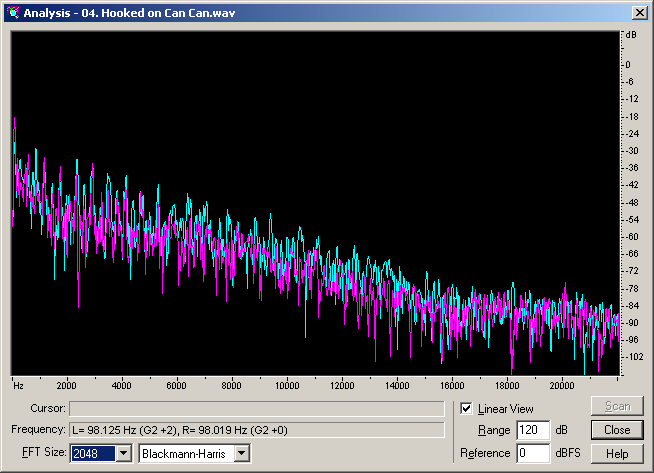Open Help for the analysis dialog
Screen dimensions: 654x473
pos(617,454)
